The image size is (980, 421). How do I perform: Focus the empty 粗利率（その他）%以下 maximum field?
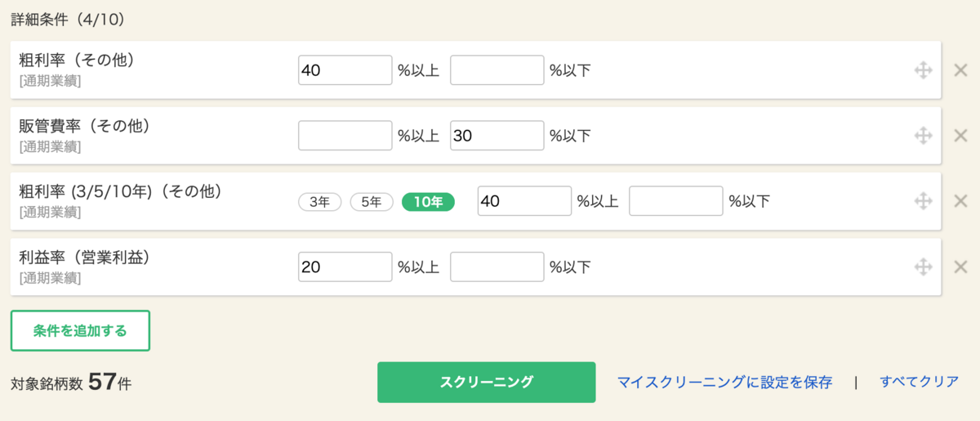[497, 70]
